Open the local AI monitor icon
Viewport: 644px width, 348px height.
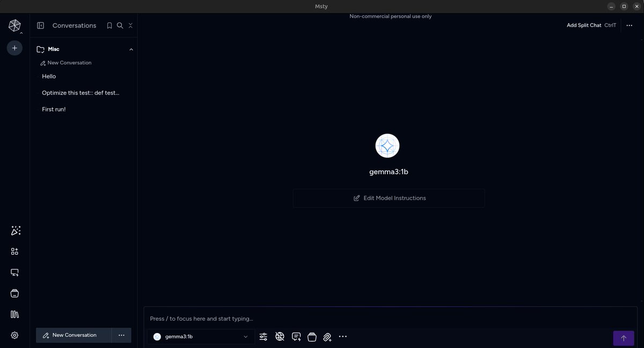(14, 272)
